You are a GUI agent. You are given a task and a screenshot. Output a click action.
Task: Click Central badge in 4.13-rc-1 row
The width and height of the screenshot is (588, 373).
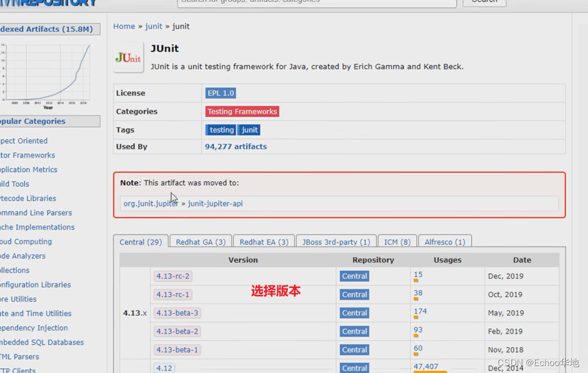(x=354, y=294)
